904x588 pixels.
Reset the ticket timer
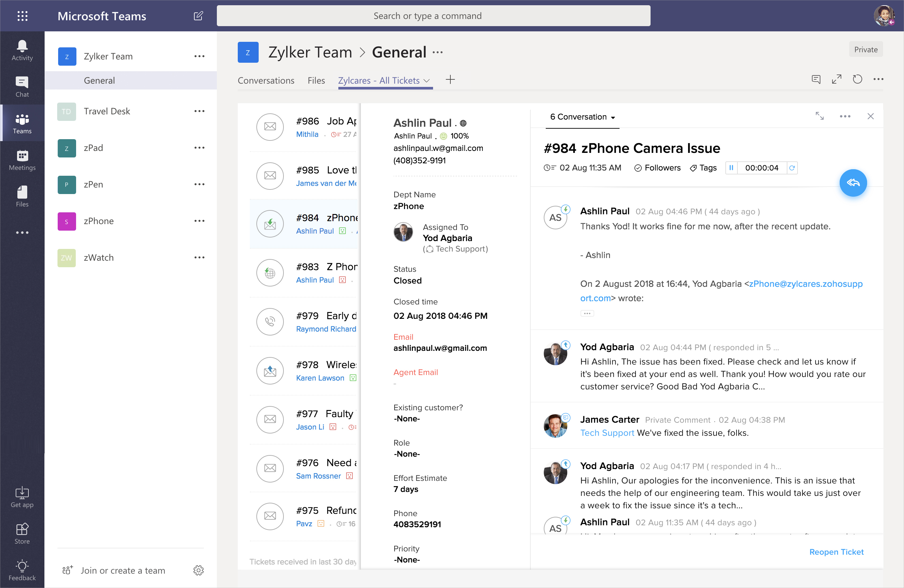[x=792, y=168]
